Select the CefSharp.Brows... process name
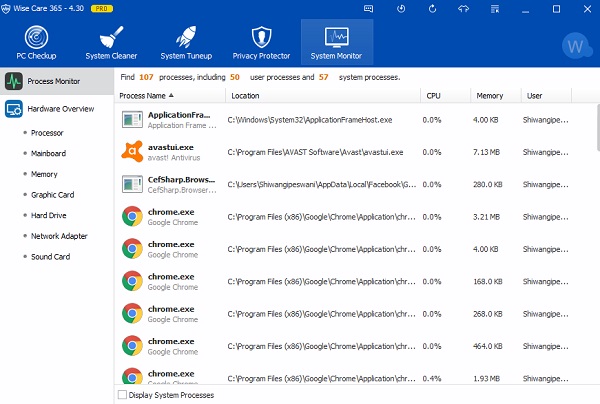 pyautogui.click(x=181, y=179)
